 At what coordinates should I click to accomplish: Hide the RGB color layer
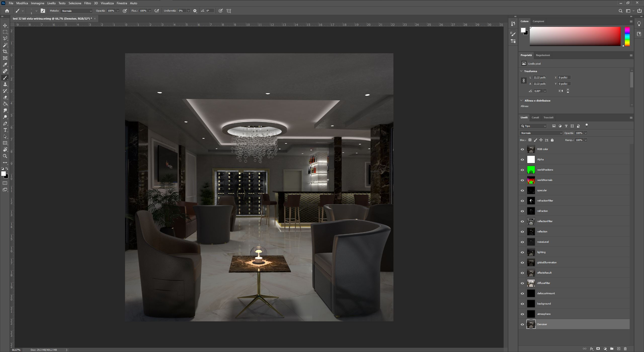(522, 149)
